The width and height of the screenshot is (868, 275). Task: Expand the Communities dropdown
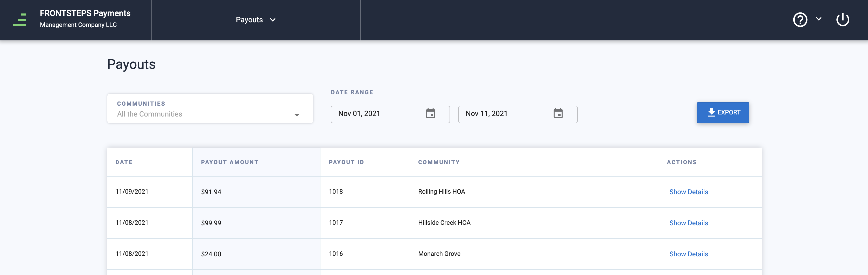(x=210, y=108)
